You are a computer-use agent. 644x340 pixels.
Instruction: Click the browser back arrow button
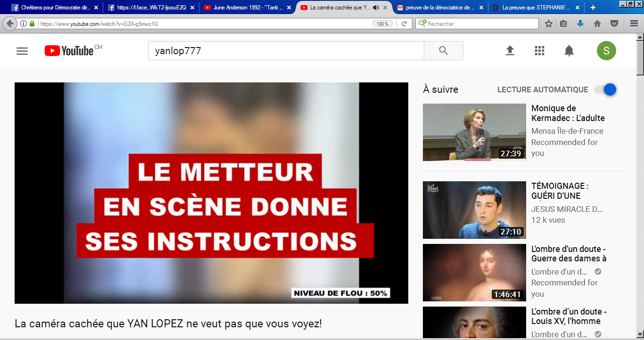[9, 24]
